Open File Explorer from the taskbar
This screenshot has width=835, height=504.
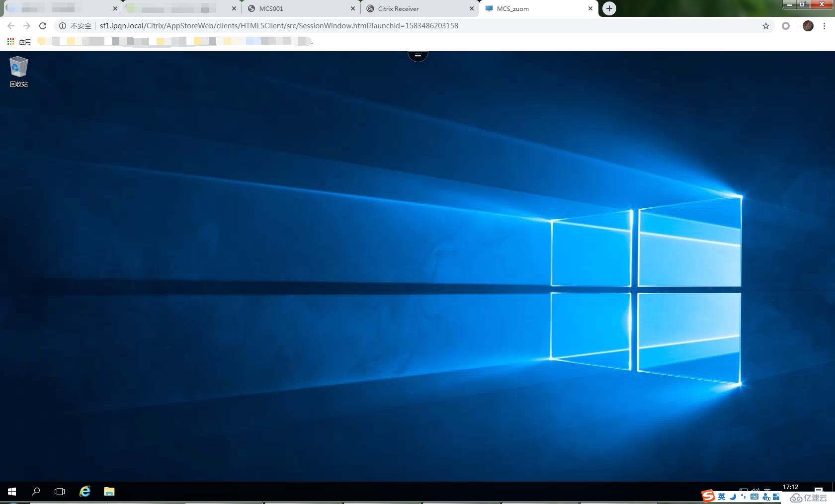pos(109,492)
